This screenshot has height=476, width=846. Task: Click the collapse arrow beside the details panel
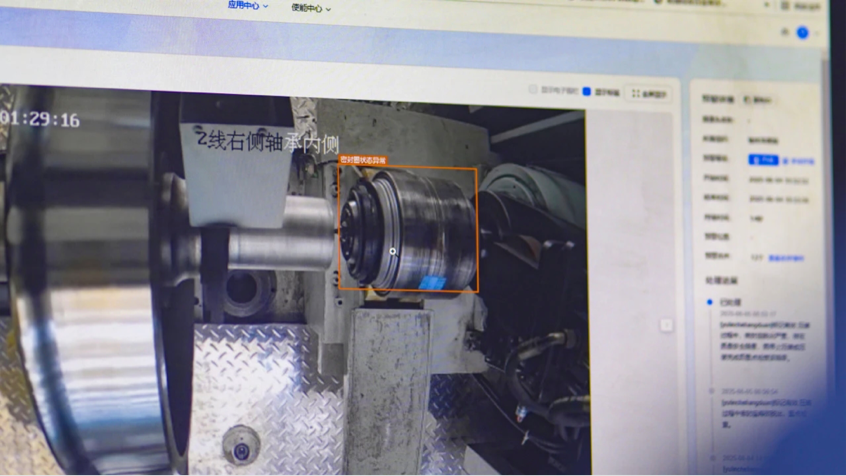(666, 325)
